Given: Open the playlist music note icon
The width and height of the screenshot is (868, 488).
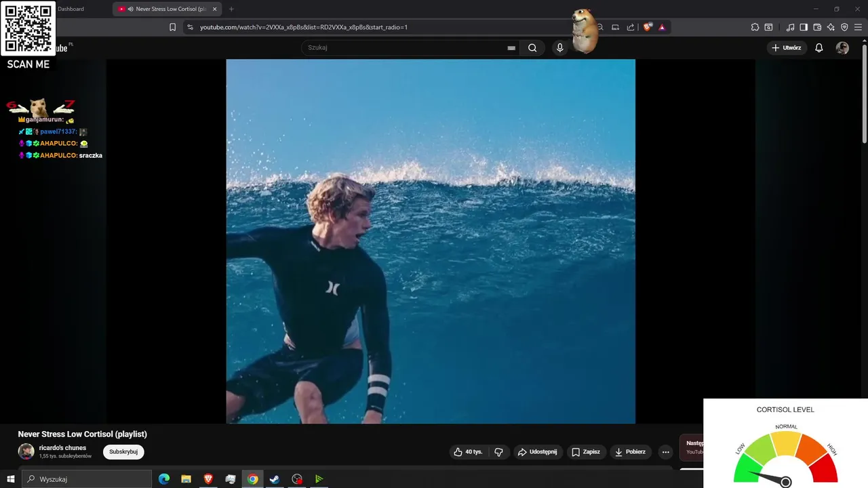Looking at the screenshot, I should click(790, 27).
